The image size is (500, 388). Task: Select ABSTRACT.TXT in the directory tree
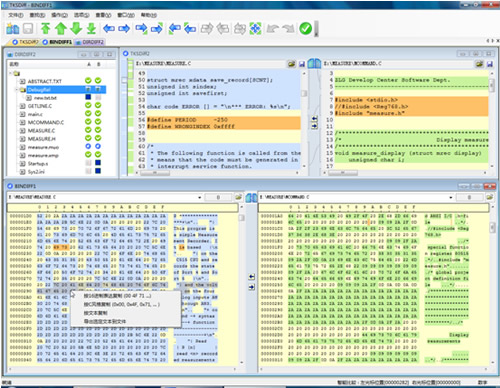pos(45,81)
